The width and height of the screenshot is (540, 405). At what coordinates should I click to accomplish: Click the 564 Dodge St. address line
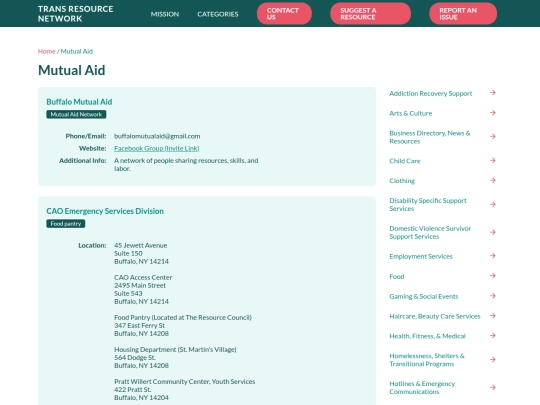click(135, 357)
